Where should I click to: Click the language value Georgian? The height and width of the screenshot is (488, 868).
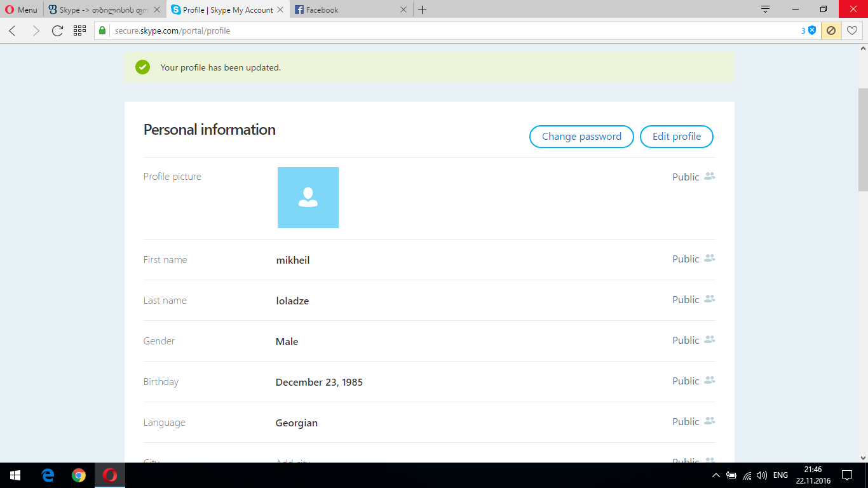click(297, 423)
